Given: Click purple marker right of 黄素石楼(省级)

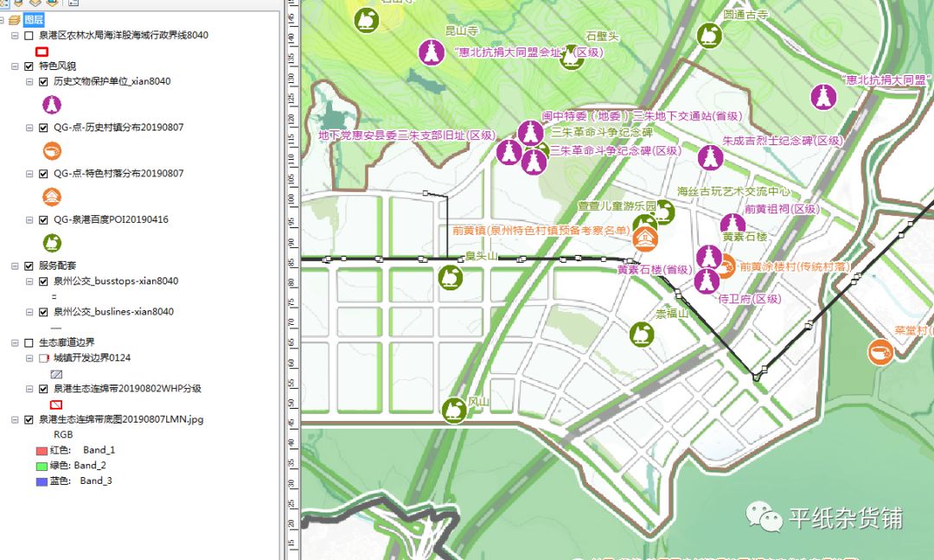Looking at the screenshot, I should (709, 258).
